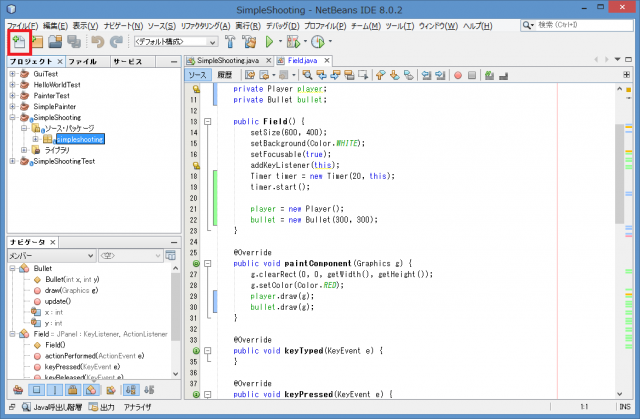640x419 pixels.
Task: Open the default configuration combo box
Action: tap(176, 42)
